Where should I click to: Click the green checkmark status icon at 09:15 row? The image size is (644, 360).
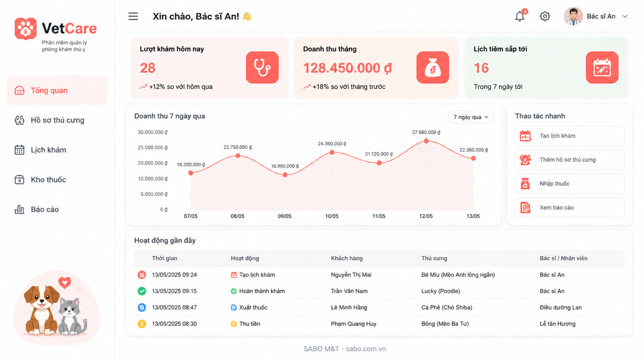[142, 291]
